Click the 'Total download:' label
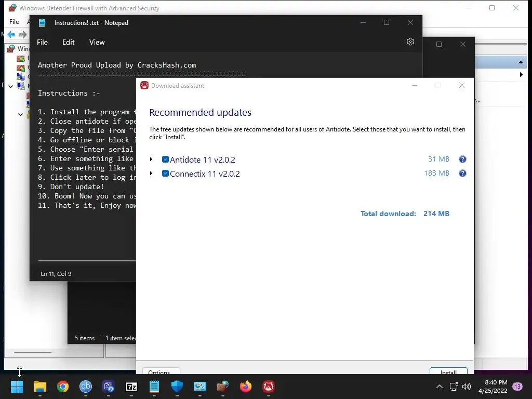The height and width of the screenshot is (399, 532). click(x=388, y=214)
